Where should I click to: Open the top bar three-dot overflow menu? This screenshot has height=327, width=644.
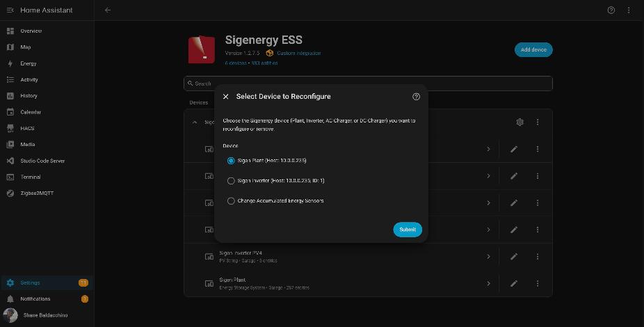point(629,10)
